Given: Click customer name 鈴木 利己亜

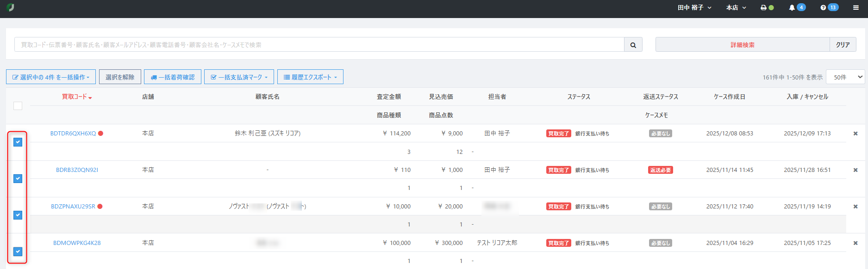Looking at the screenshot, I should coord(268,133).
